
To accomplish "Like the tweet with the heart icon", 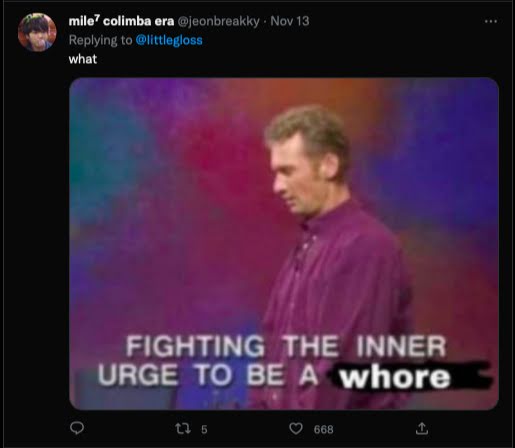I will click(296, 428).
